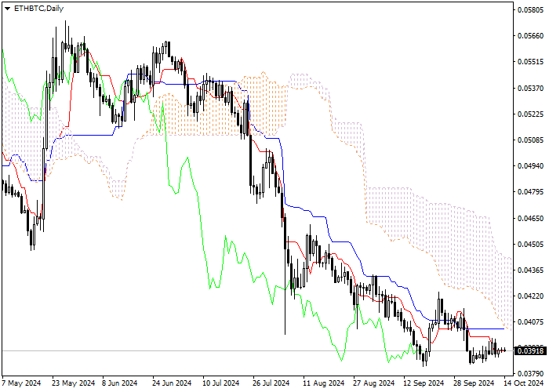Click the 0.05660 price axis label
Screen dimensions: 549x392
click(x=531, y=36)
